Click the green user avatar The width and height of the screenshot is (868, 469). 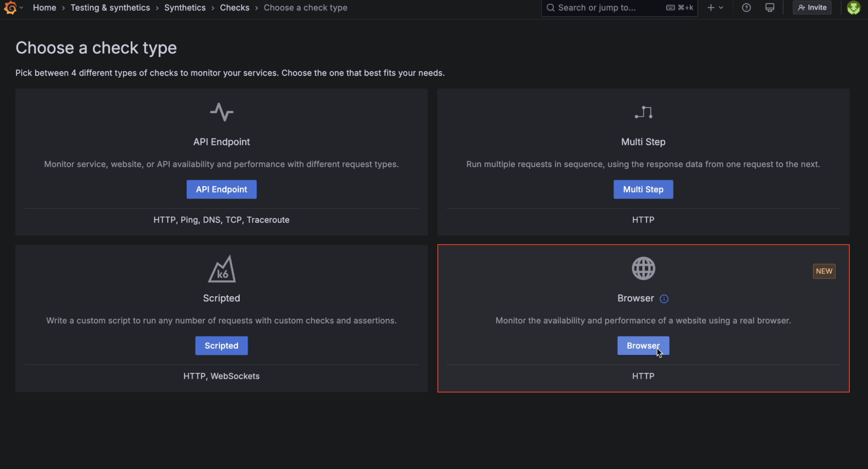(x=853, y=8)
